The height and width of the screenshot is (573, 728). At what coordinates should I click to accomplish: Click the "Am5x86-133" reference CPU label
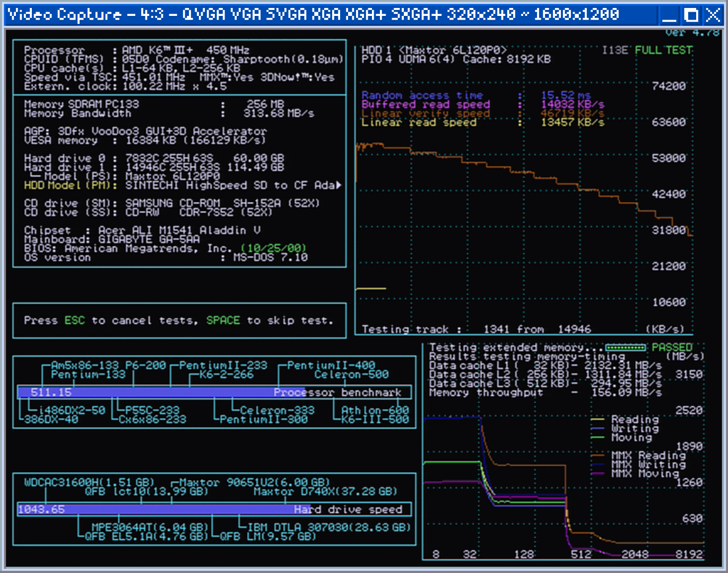tap(85, 366)
